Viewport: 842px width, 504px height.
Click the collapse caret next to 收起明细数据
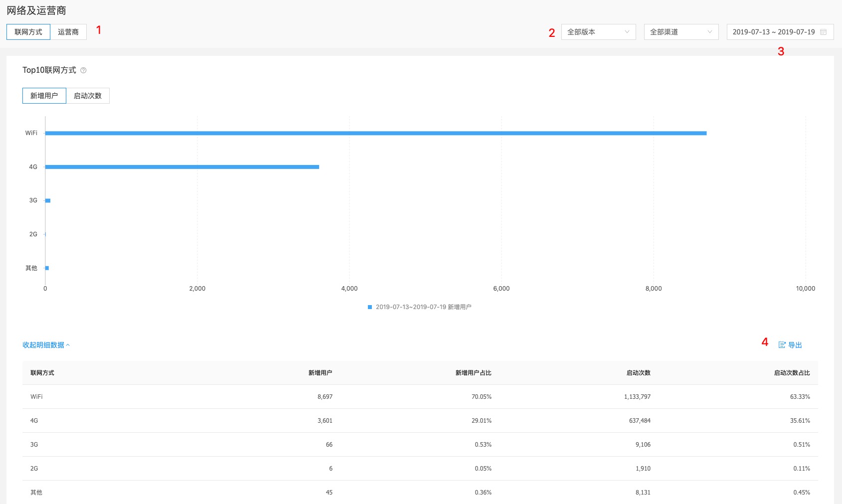point(68,345)
